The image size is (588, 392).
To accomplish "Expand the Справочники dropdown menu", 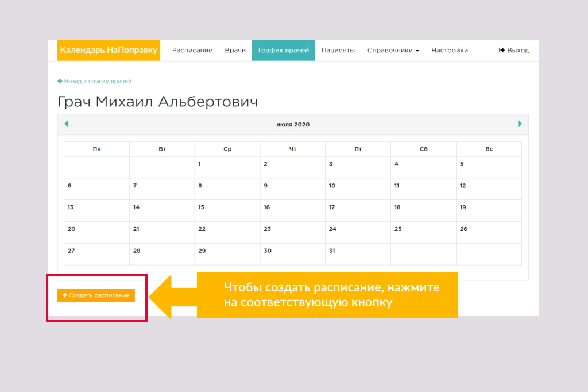I will point(393,51).
